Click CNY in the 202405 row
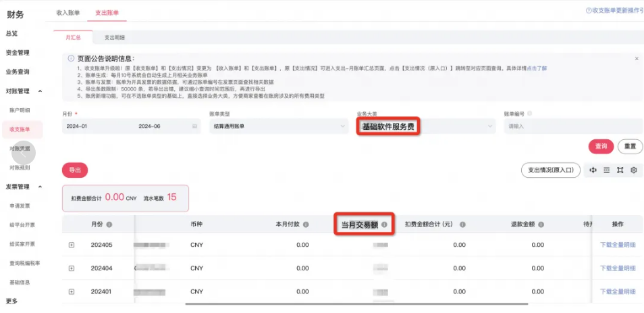This screenshot has width=644, height=313. click(196, 245)
